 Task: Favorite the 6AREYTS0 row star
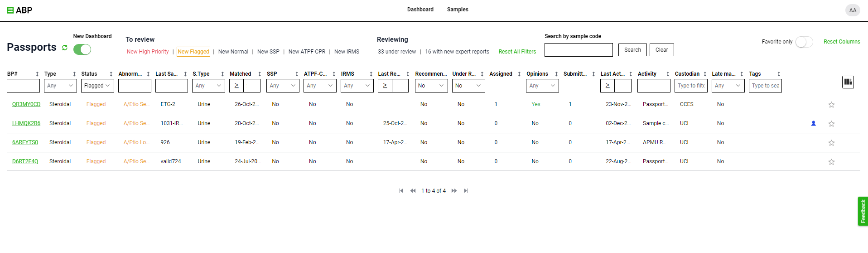click(831, 143)
